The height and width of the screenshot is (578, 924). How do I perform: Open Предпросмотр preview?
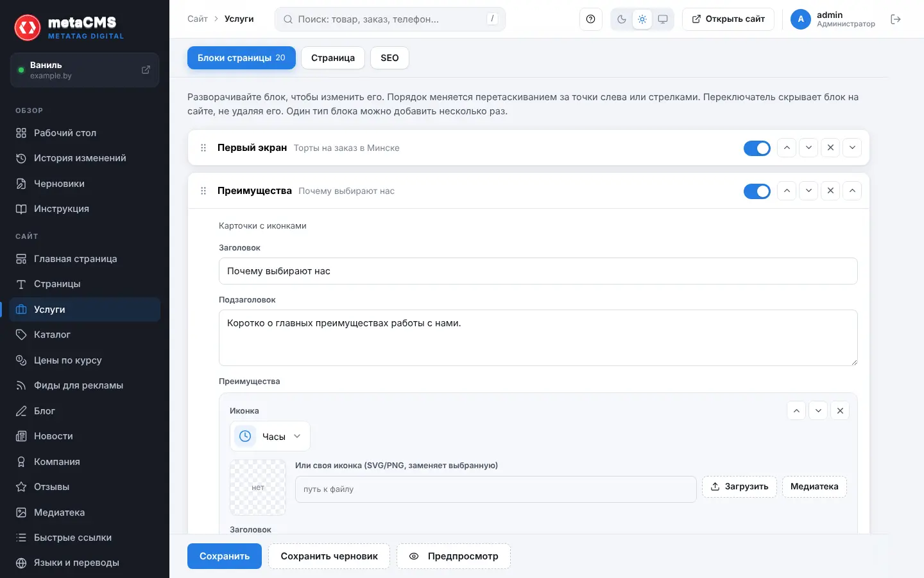(454, 556)
